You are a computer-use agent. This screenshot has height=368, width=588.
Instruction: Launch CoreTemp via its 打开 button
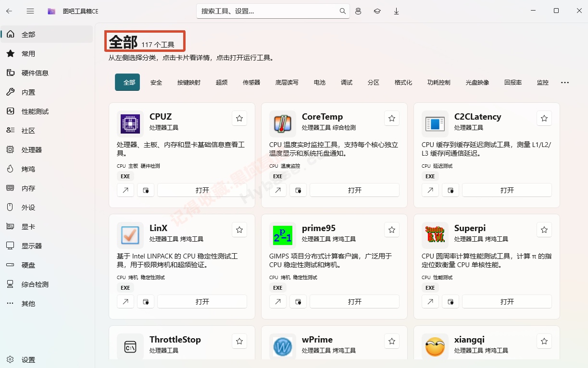click(355, 190)
